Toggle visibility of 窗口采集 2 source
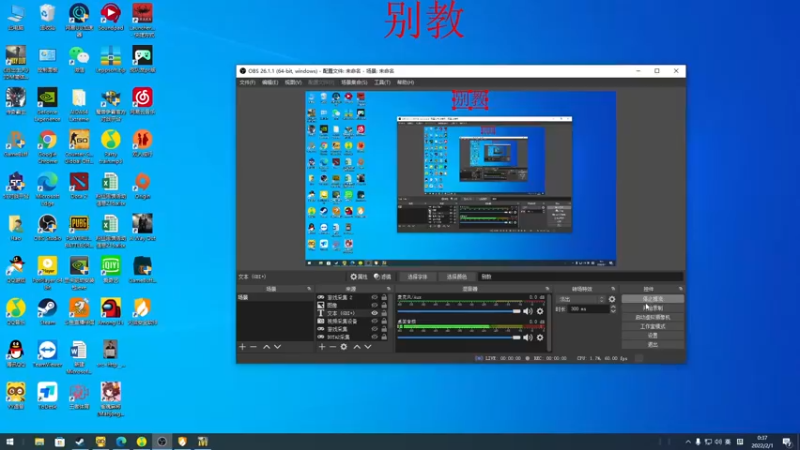The image size is (800, 450). 374,297
